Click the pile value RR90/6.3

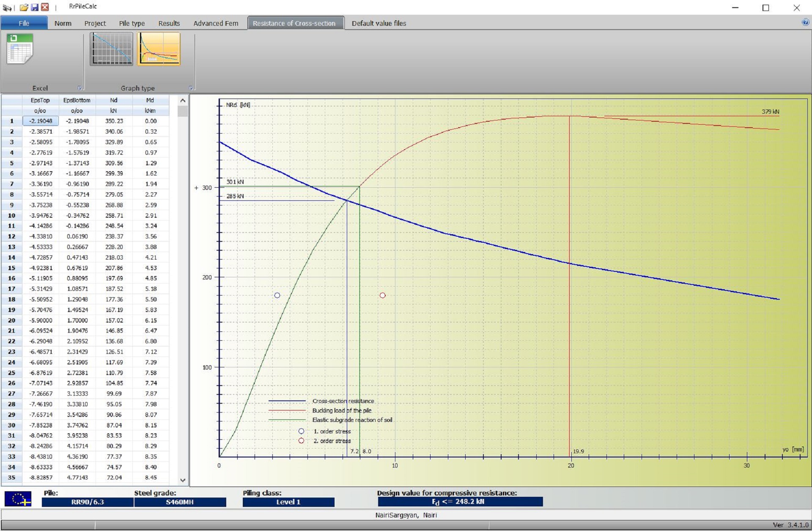pyautogui.click(x=88, y=502)
